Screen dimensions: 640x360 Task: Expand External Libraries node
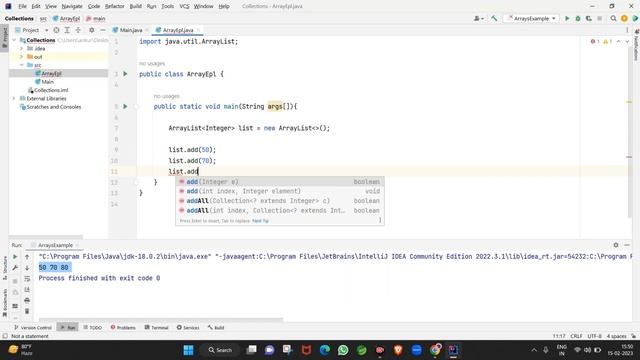click(15, 98)
